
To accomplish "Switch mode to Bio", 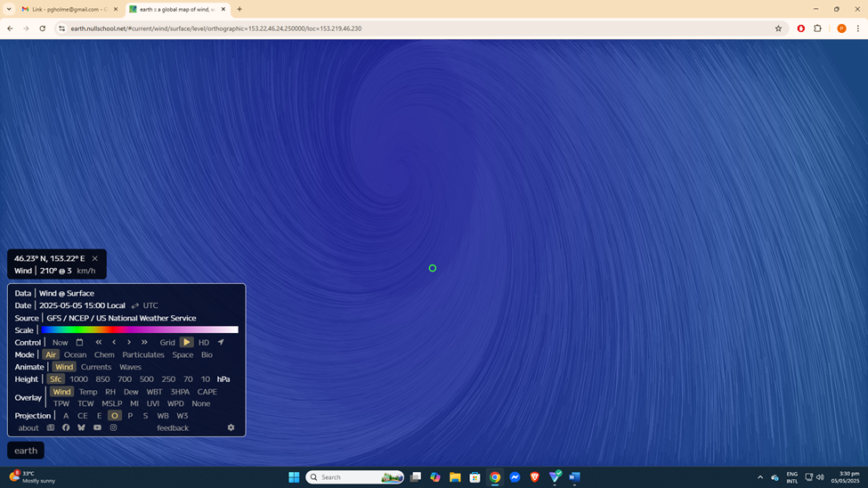I will pos(207,354).
